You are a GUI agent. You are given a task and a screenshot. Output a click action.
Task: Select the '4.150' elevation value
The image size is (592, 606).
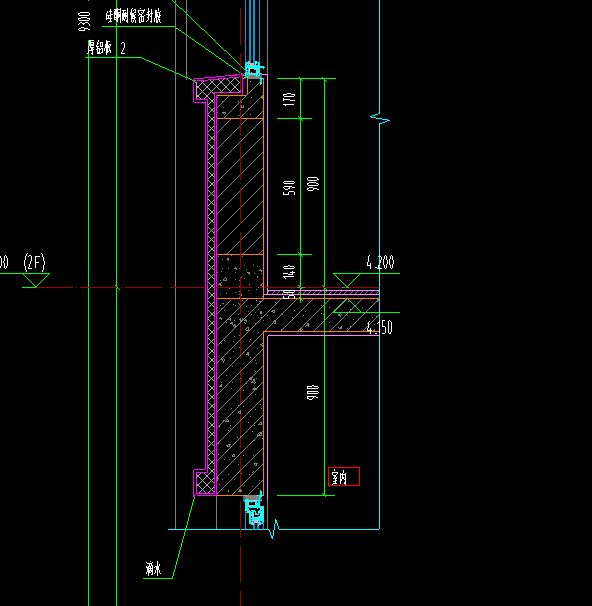tap(379, 328)
